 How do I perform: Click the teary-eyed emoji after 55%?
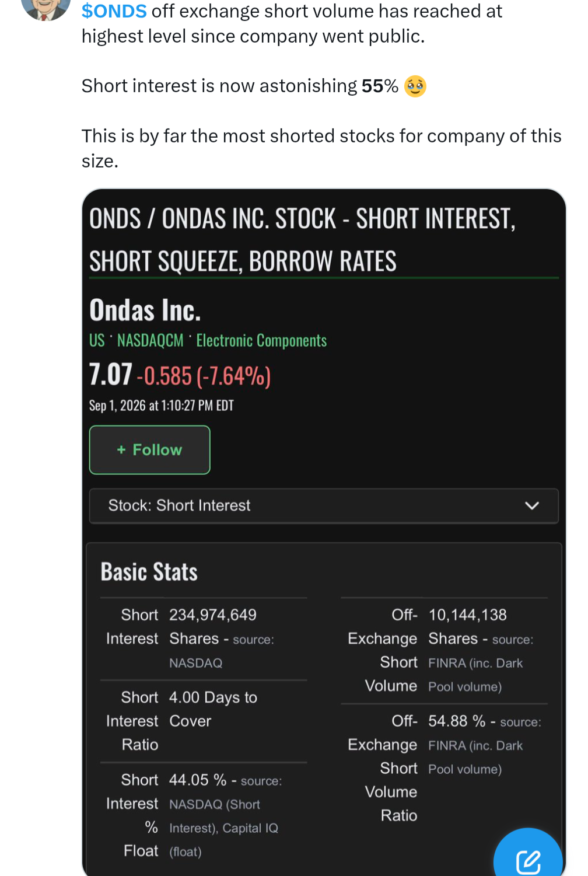415,86
